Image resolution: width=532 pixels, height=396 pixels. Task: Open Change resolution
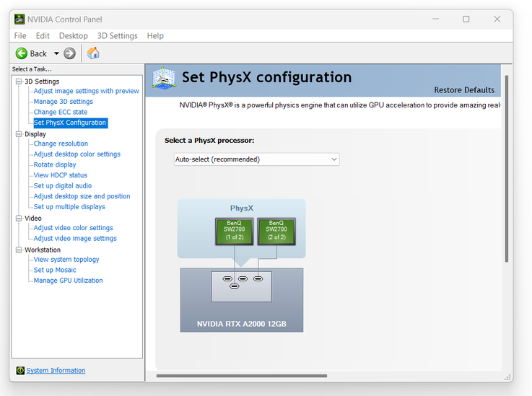coord(61,144)
